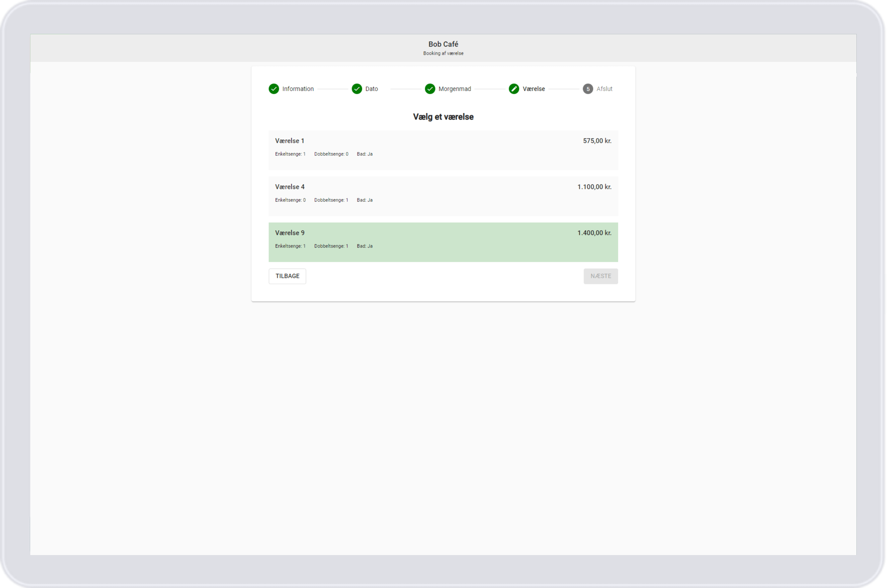Click 'Bad: Ja' in Værelse 4 row

[365, 200]
